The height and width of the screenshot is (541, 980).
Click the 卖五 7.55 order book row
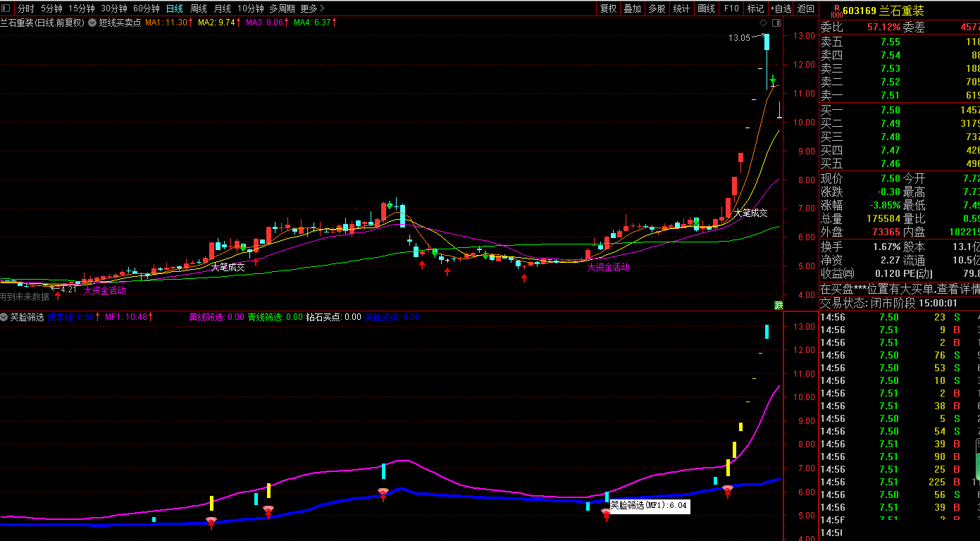(900, 42)
